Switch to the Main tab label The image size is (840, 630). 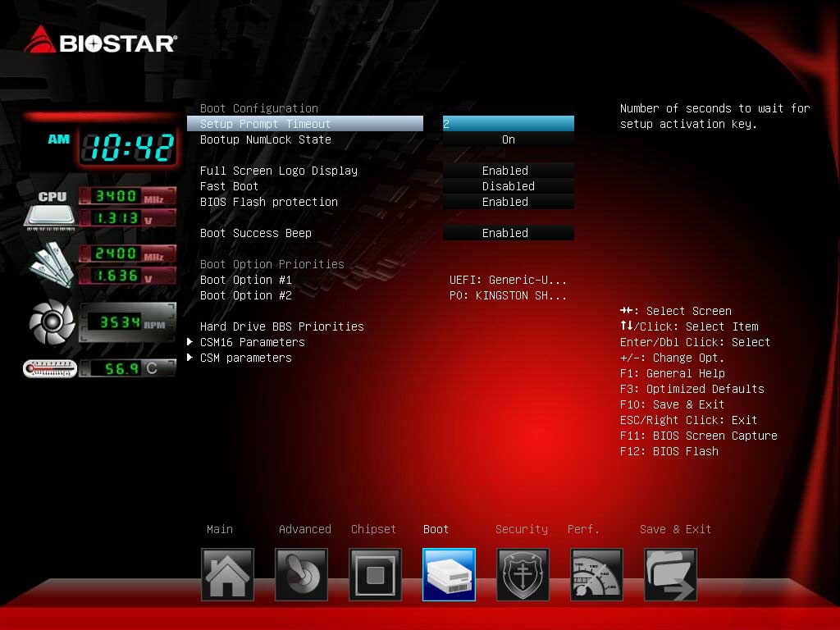click(x=220, y=529)
